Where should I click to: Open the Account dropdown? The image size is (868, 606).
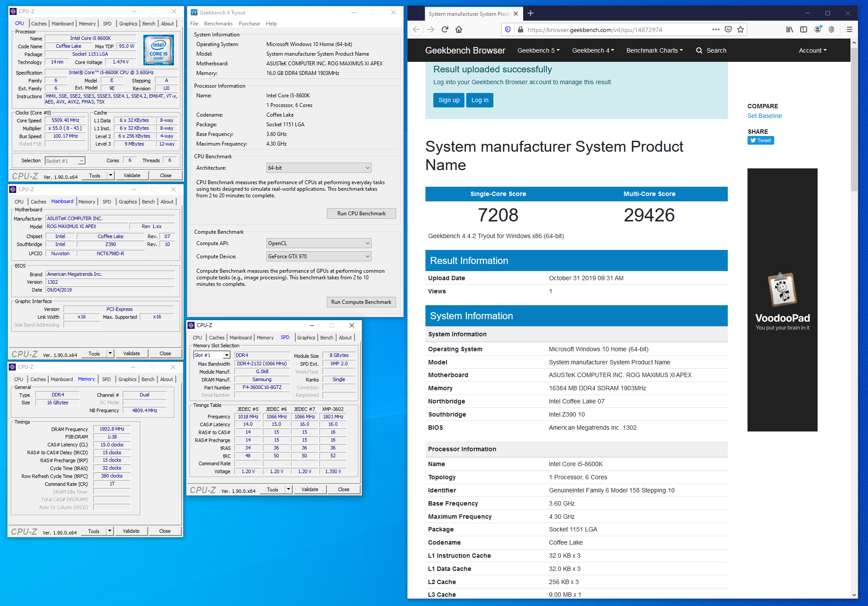click(813, 50)
